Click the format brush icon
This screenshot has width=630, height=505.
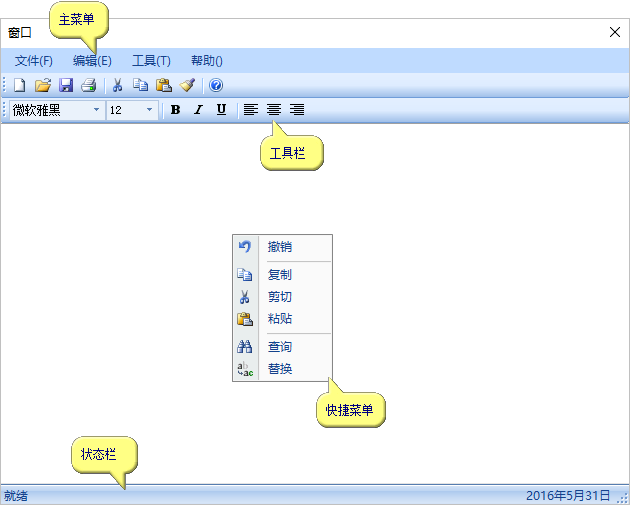click(187, 86)
